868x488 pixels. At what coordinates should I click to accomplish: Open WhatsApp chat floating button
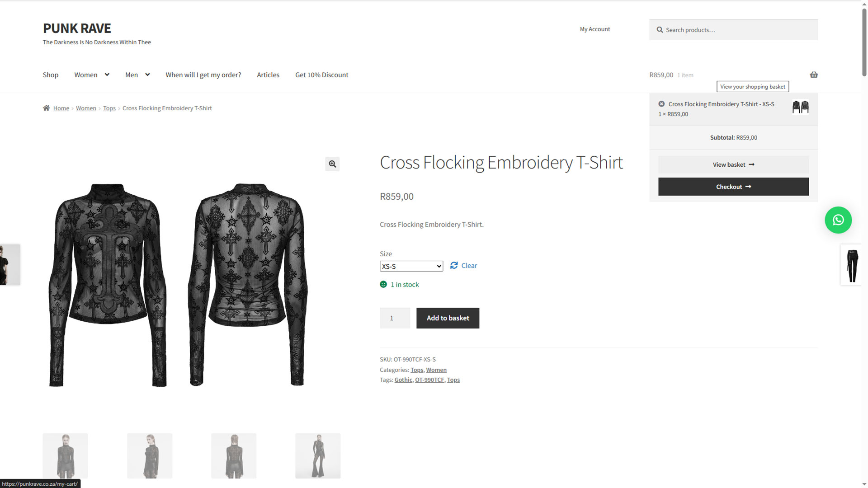(838, 220)
